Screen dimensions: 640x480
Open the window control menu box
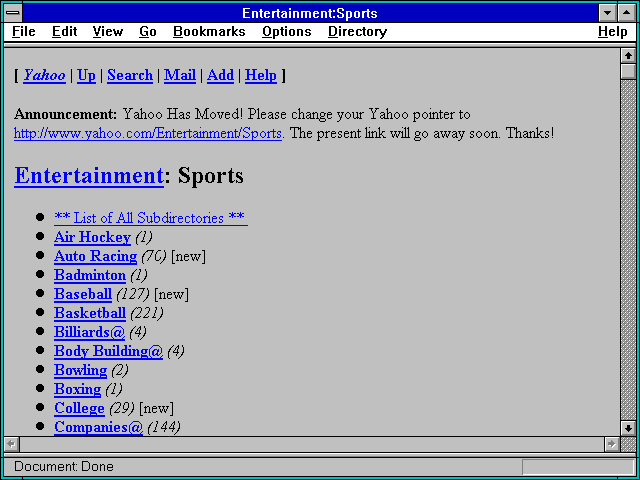(13, 13)
